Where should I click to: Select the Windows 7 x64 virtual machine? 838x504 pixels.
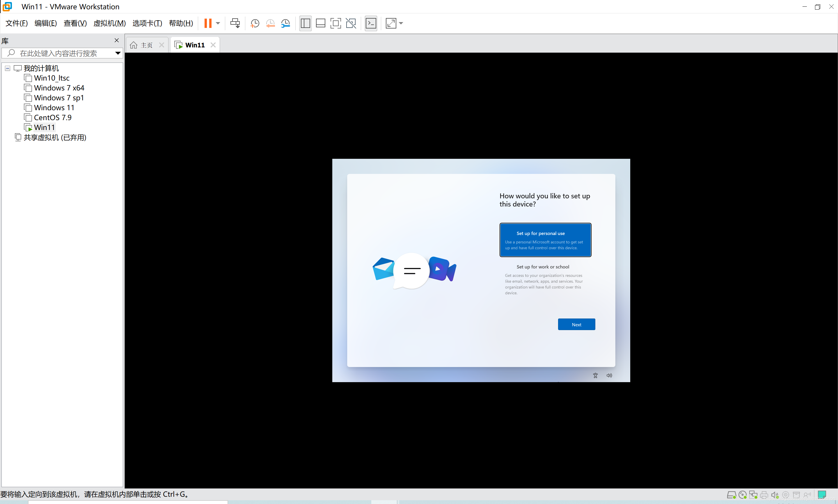[59, 88]
